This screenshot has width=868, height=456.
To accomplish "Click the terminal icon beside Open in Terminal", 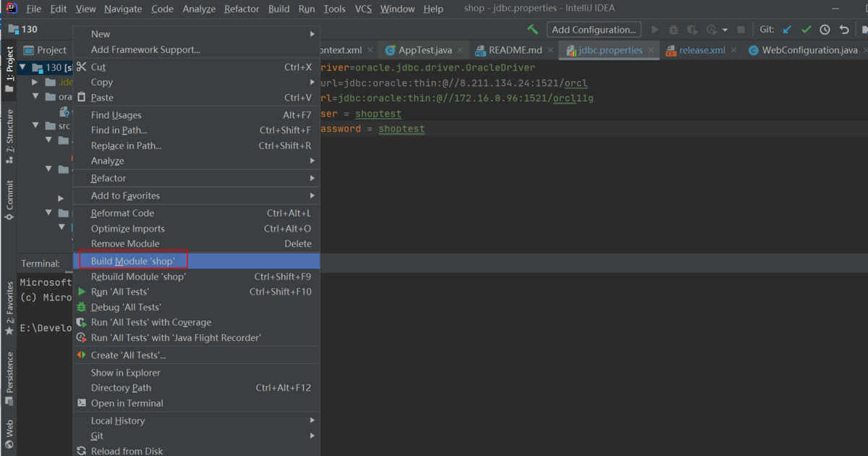I will click(82, 403).
